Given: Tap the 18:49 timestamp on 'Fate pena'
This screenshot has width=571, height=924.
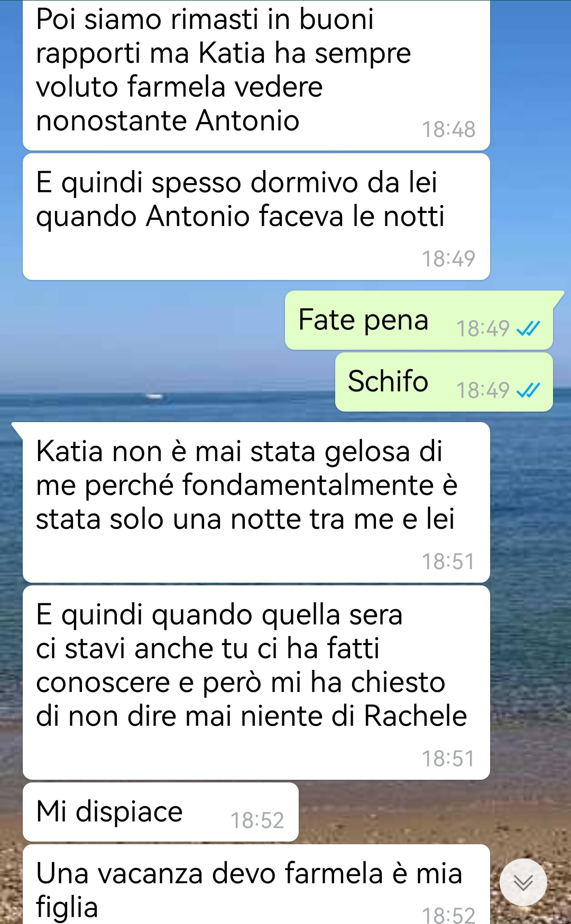Looking at the screenshot, I should (x=483, y=329).
